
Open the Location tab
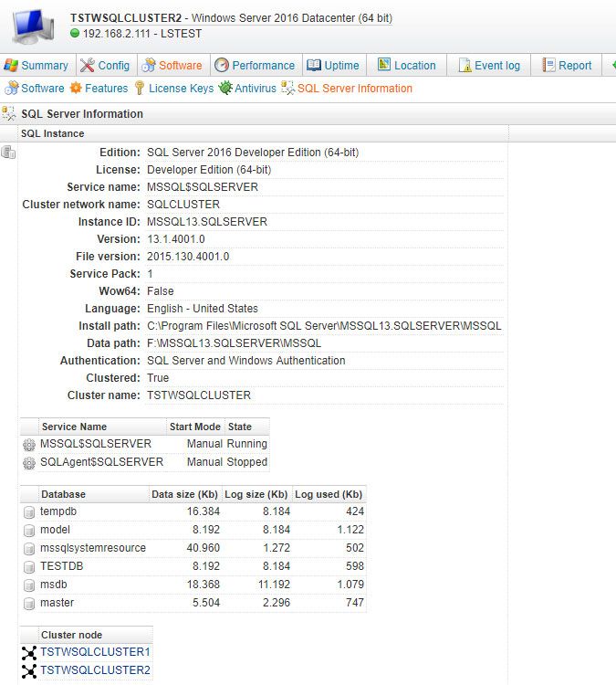(x=406, y=66)
